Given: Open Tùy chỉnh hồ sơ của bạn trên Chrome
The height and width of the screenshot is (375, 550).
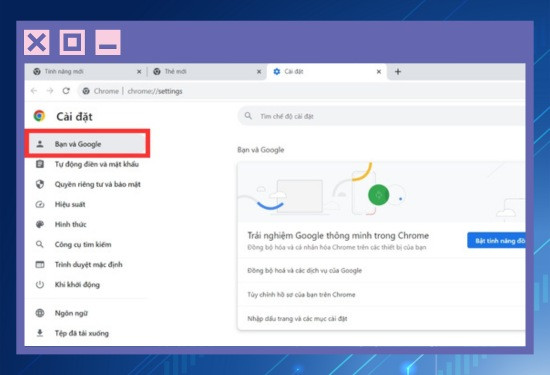Looking at the screenshot, I should pos(382,294).
